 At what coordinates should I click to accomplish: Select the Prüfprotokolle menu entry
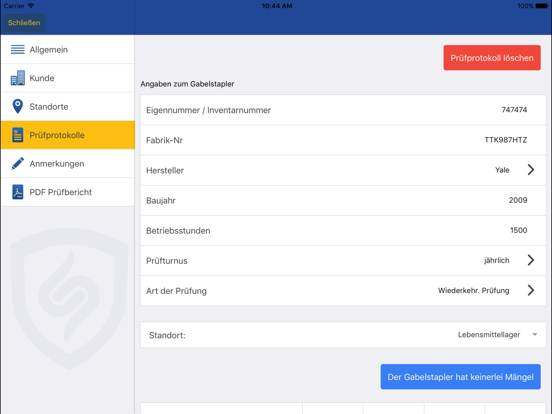tap(68, 135)
